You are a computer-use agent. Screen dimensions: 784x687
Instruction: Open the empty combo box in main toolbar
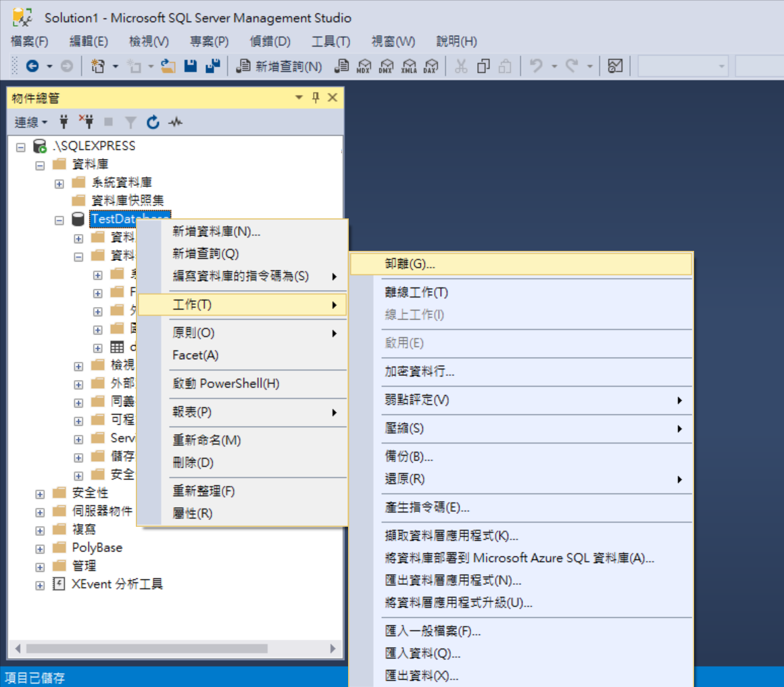(x=683, y=66)
